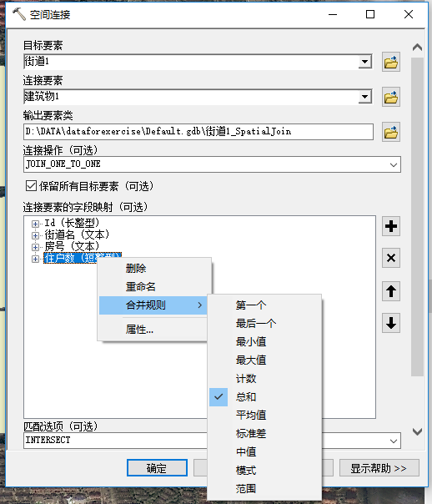
Task: Open the 街道1 target features dropdown
Action: (x=365, y=62)
